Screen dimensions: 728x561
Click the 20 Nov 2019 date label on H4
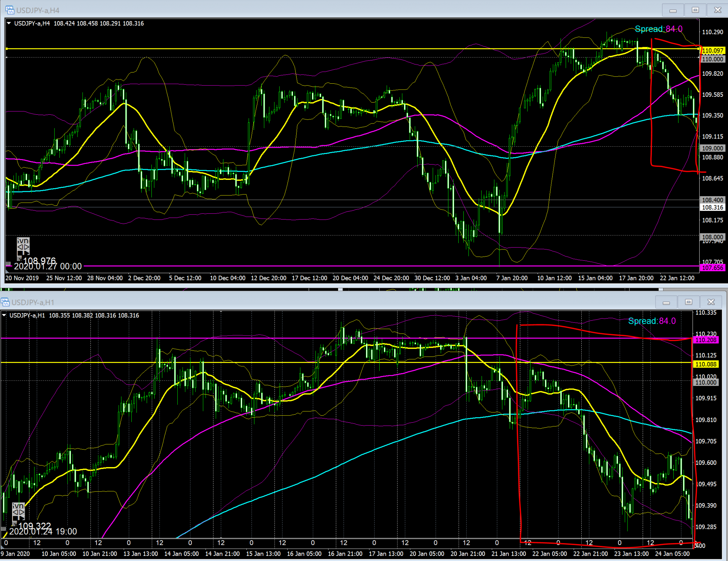tap(22, 278)
